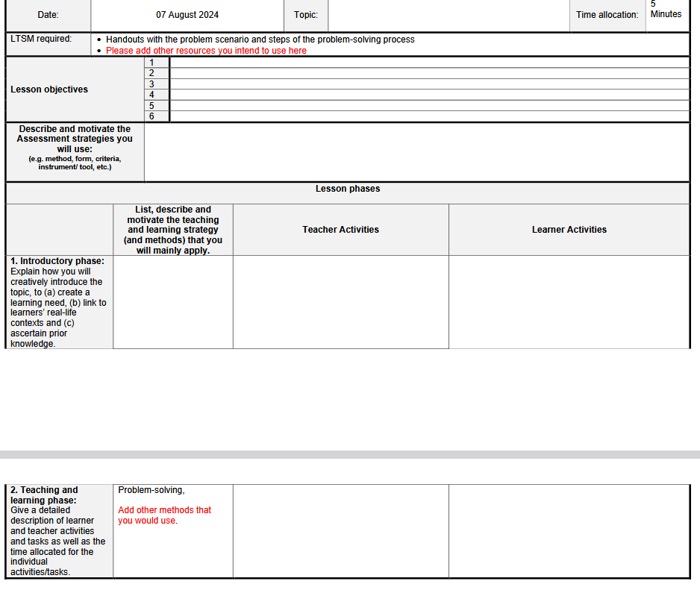Click the Teacher Activities column header

(340, 229)
